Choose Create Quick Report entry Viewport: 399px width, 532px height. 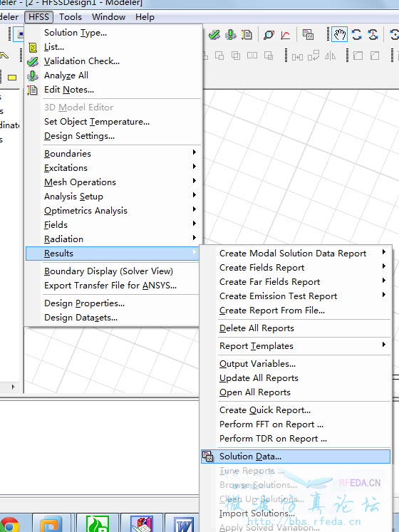[x=296, y=410]
